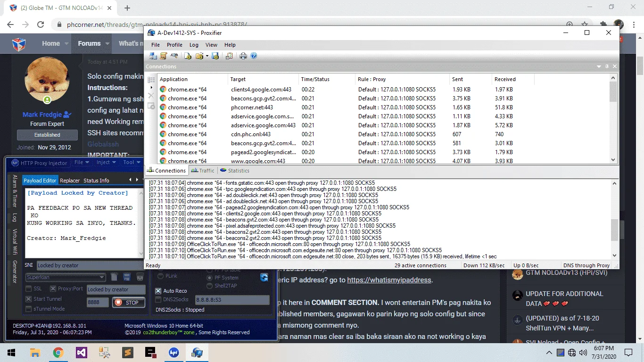Expand the small arrow beside first connection row
The height and width of the screenshot is (362, 644).
[151, 88]
